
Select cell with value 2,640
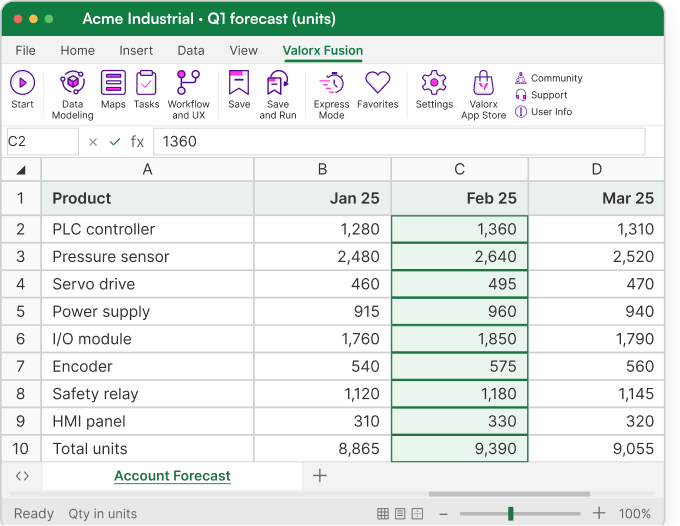tap(460, 257)
